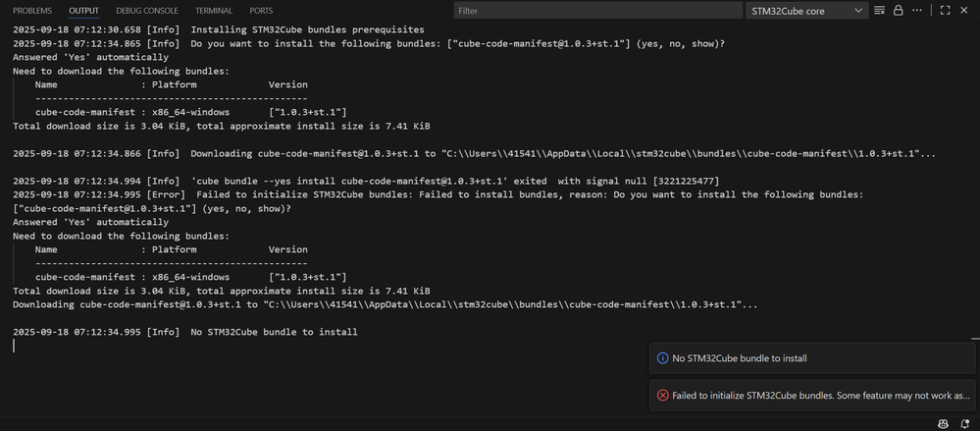Open the STM32Cube core output channel dropdown
This screenshot has width=980, height=431.
807,11
